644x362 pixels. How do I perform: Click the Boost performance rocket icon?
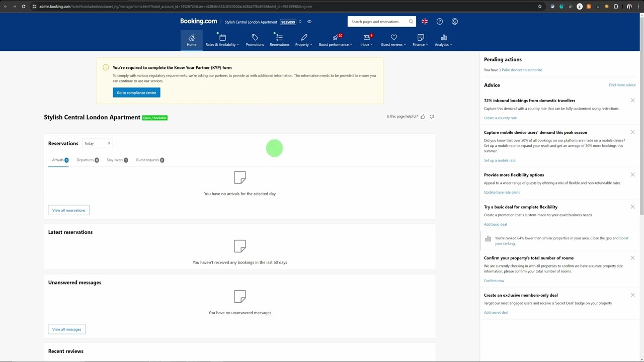336,38
